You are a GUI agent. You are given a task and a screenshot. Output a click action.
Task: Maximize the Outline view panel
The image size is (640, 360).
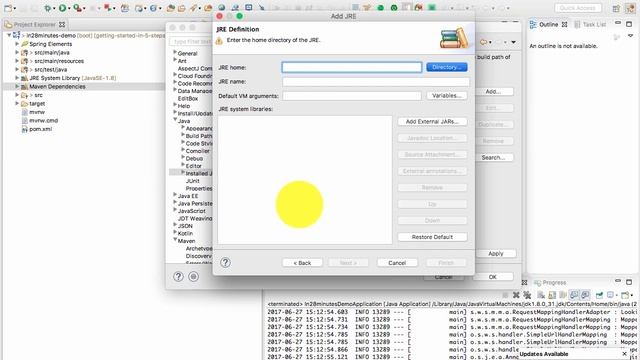pos(629,24)
